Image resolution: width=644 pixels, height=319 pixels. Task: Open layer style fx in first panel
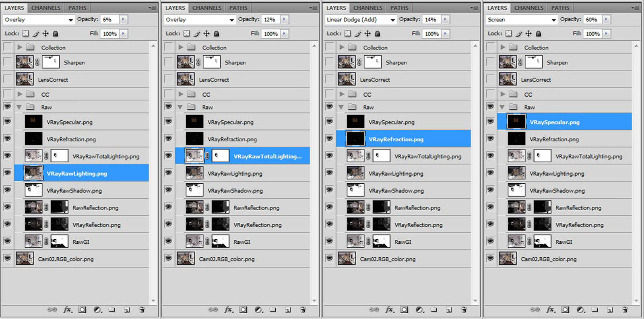pyautogui.click(x=68, y=310)
